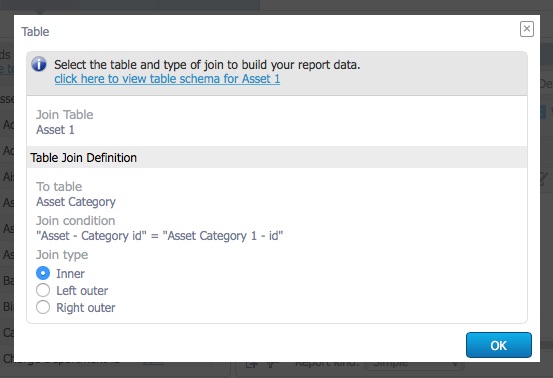Open the dimmed Report kind dropdown
The width and height of the screenshot is (553, 378).
pos(414,365)
